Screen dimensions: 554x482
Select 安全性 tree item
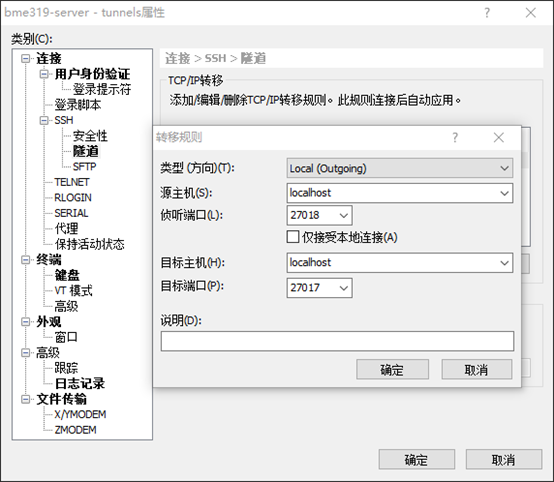(x=90, y=136)
